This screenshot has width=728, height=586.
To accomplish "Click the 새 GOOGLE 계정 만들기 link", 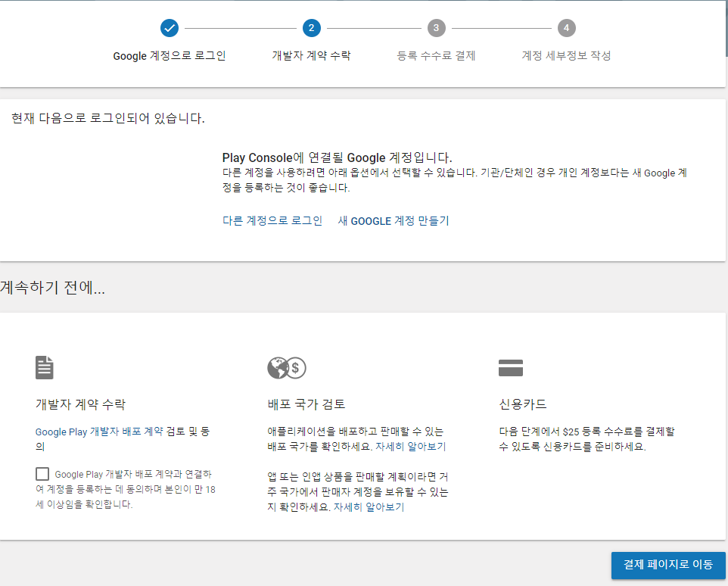I will (394, 220).
